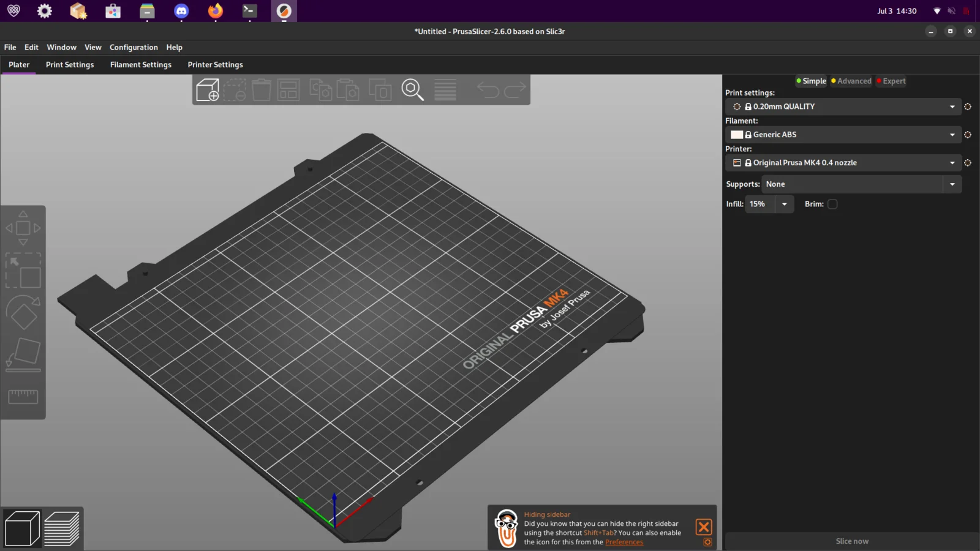Click the Add object cube icon

tap(208, 90)
